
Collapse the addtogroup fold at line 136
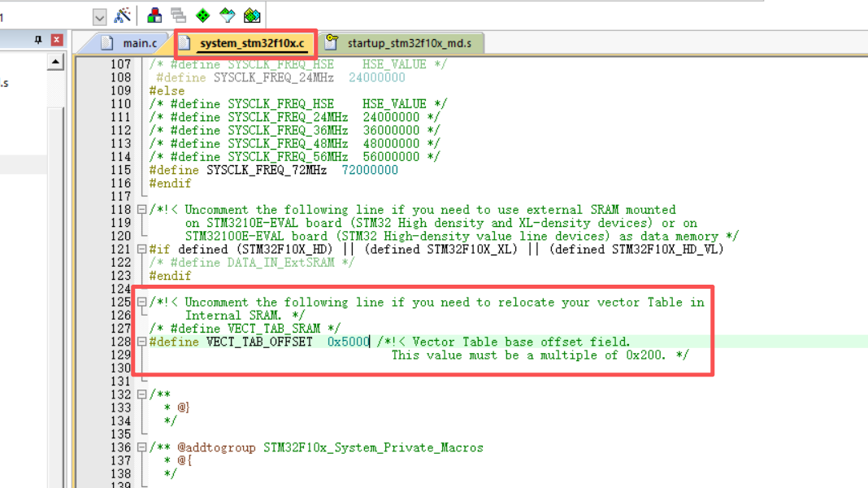coord(141,447)
